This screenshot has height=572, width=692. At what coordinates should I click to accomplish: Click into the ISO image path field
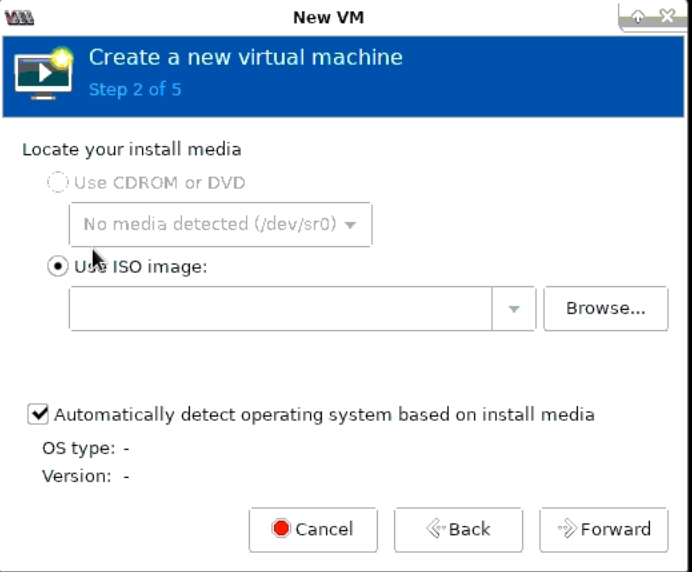pos(280,309)
